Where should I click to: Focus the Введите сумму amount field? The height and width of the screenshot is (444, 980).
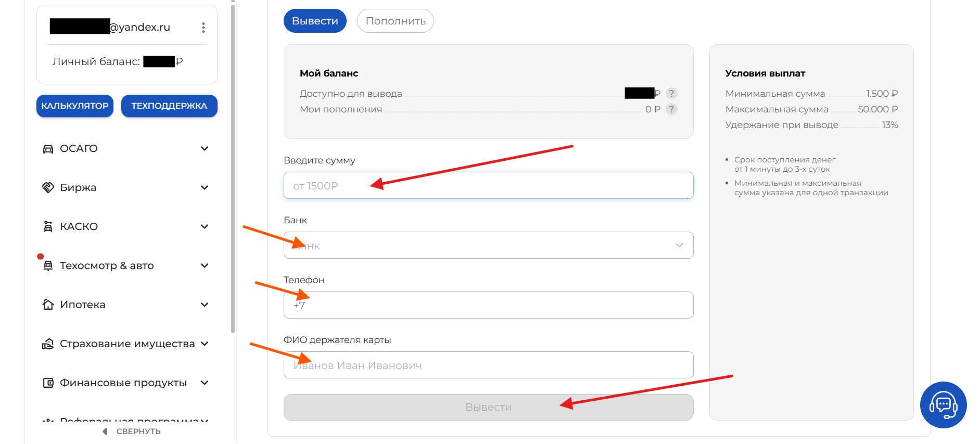coord(488,186)
